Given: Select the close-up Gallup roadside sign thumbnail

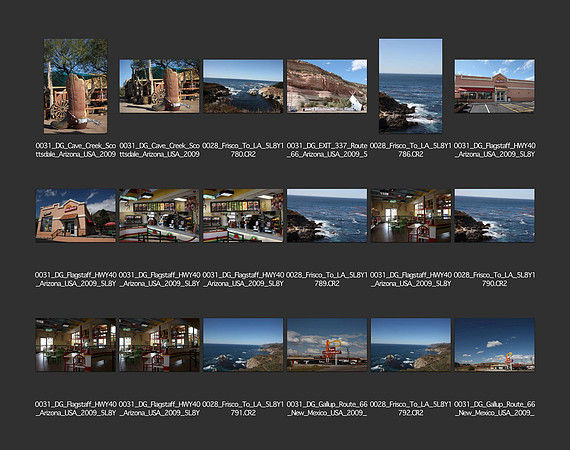Looking at the screenshot, I should (x=327, y=345).
